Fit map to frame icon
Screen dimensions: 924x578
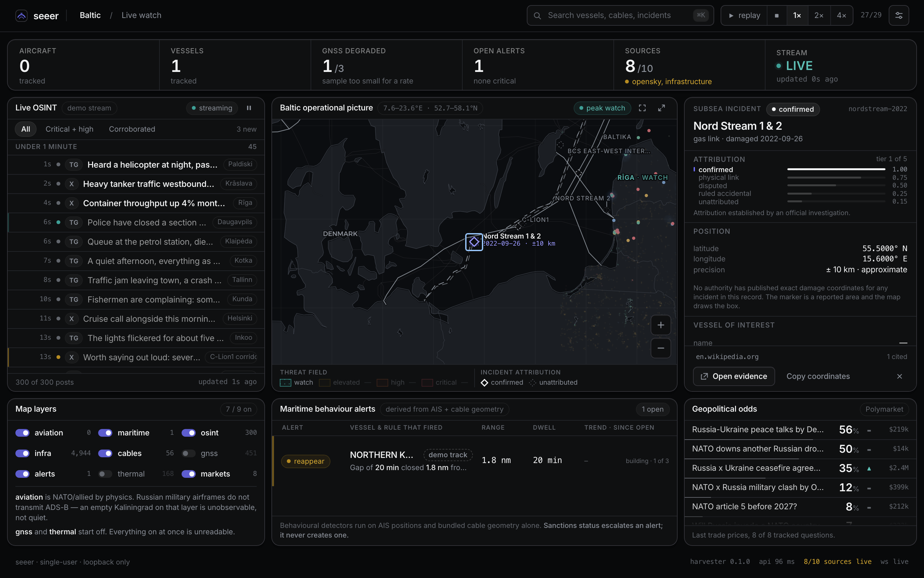click(642, 108)
